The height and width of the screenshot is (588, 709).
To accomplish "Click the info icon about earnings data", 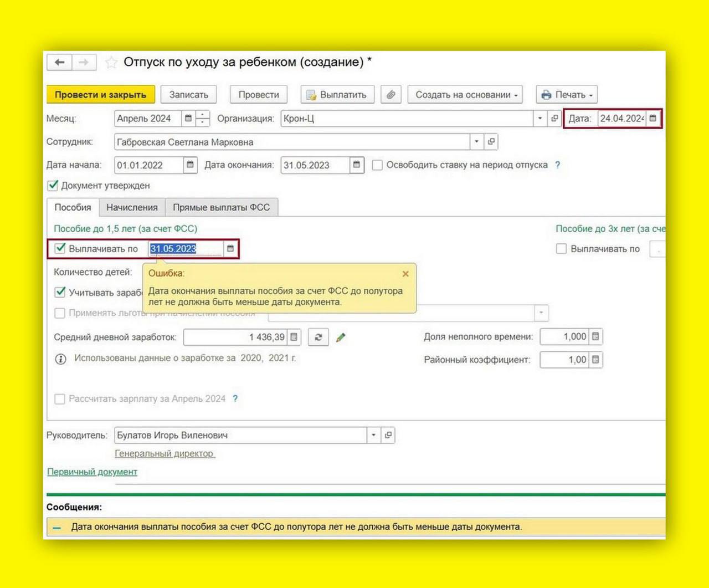I will pos(60,359).
